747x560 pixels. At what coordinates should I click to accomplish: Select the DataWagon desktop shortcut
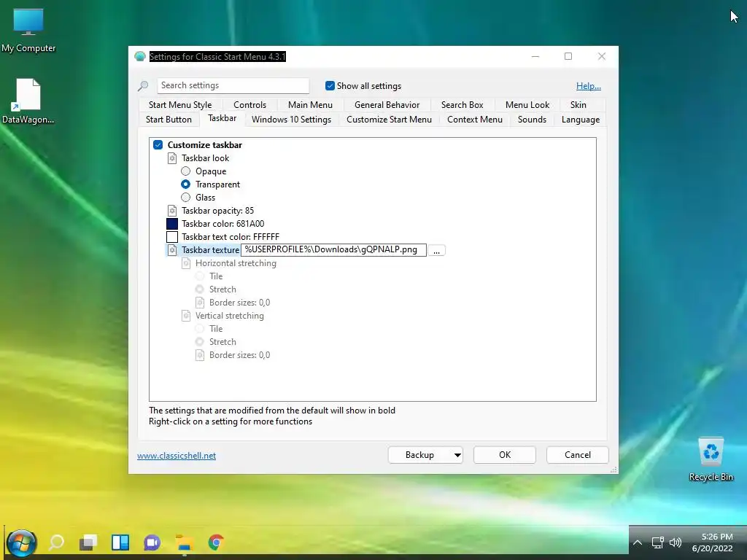pyautogui.click(x=28, y=101)
